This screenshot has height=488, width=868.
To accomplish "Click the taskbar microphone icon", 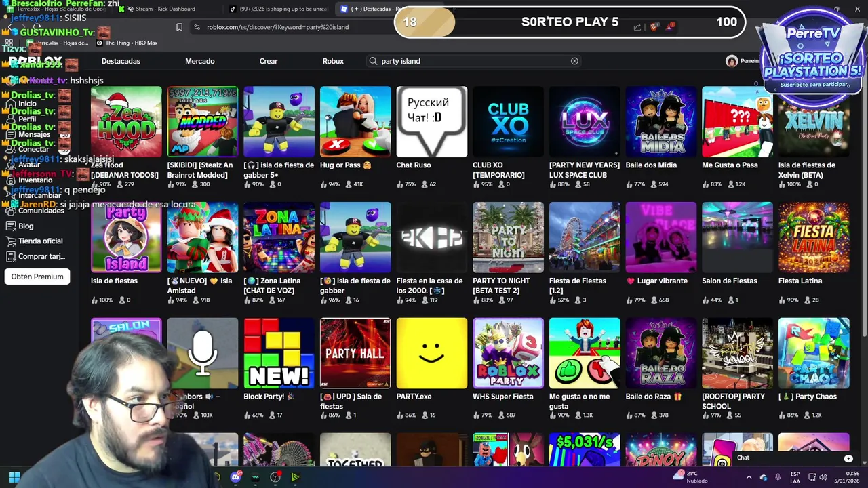I will [778, 477].
